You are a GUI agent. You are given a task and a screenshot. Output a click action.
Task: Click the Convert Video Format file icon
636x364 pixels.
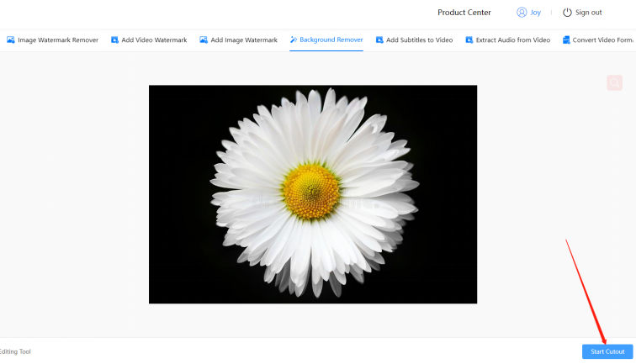(x=566, y=40)
